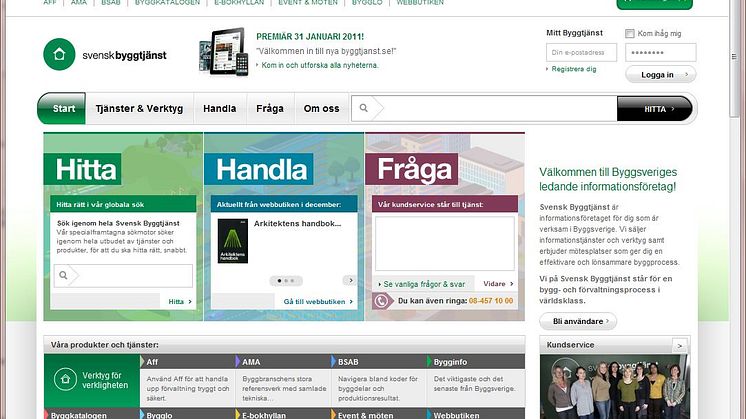Click next arrow in Handla carousel

[350, 280]
